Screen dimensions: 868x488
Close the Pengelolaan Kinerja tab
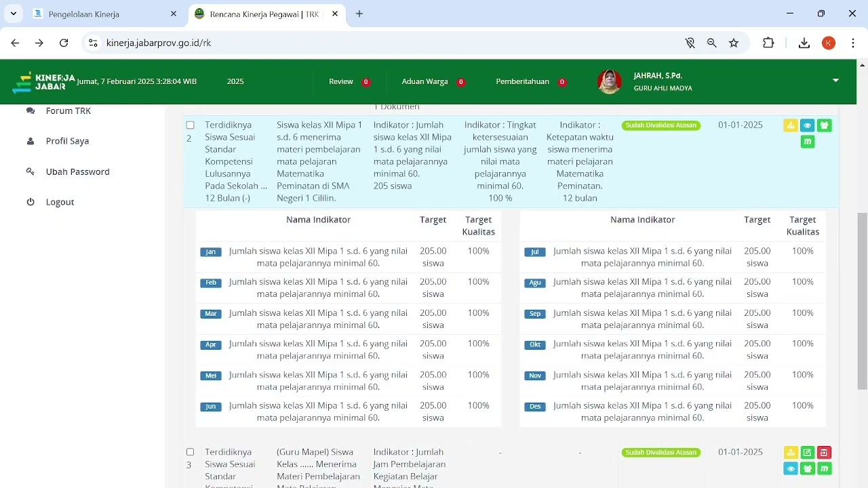click(x=174, y=14)
